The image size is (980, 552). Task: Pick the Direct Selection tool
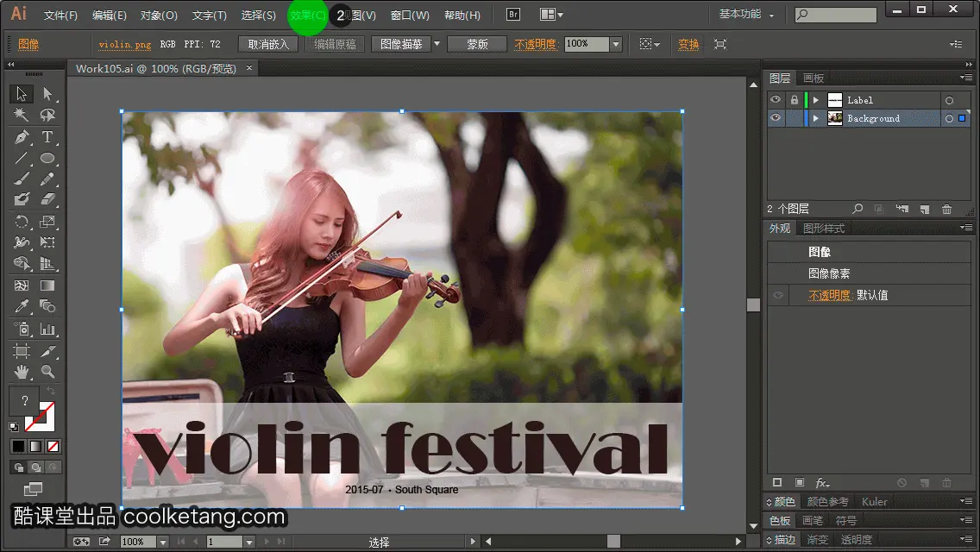click(47, 94)
